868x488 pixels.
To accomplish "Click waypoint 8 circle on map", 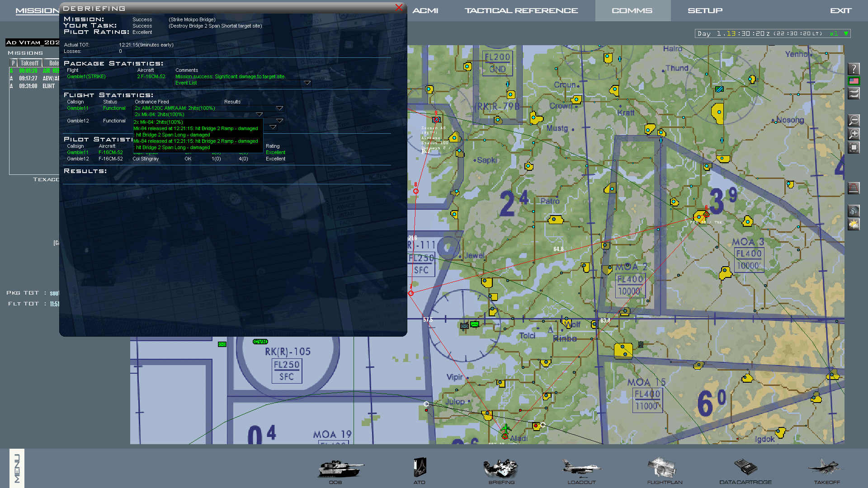I will tap(416, 191).
